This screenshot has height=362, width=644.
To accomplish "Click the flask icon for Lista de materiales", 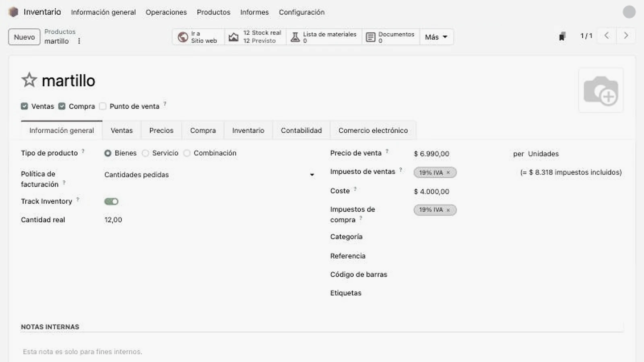I will coord(295,37).
